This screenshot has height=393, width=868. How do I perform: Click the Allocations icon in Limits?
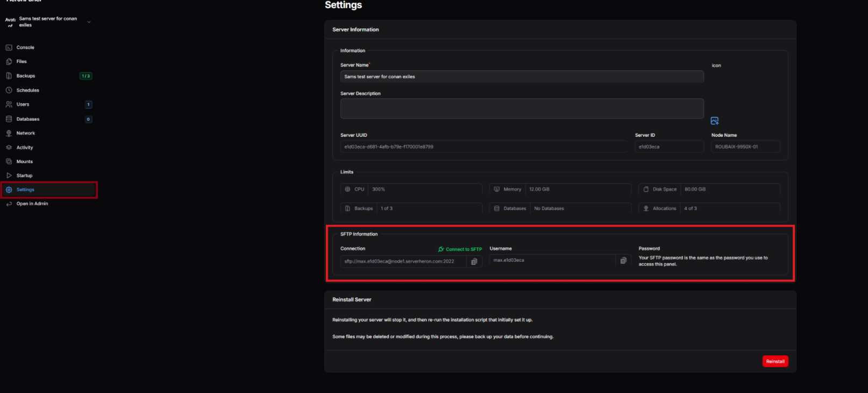[x=646, y=208]
